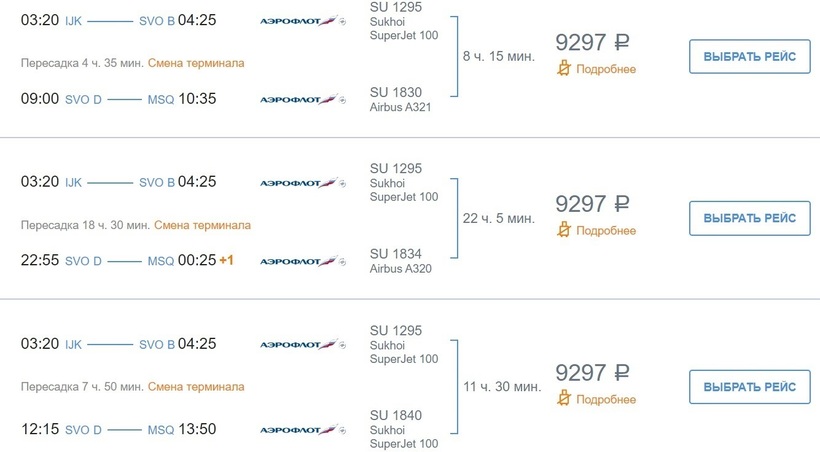Image resolution: width=820 pixels, height=452 pixels.
Task: Open Подробнее for the 11 ч. 30 мин. itinerary
Action: [x=606, y=399]
